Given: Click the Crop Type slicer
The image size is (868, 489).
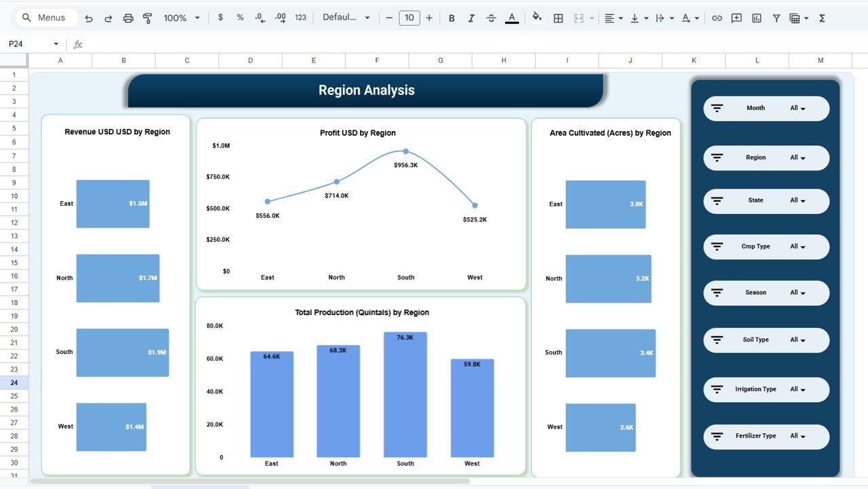Looking at the screenshot, I should click(x=766, y=247).
